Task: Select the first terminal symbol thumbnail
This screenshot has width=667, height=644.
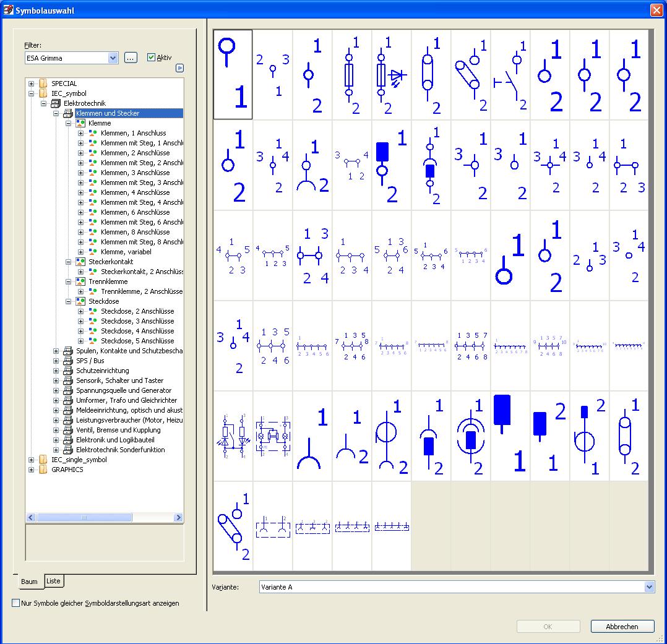Action: pyautogui.click(x=233, y=74)
